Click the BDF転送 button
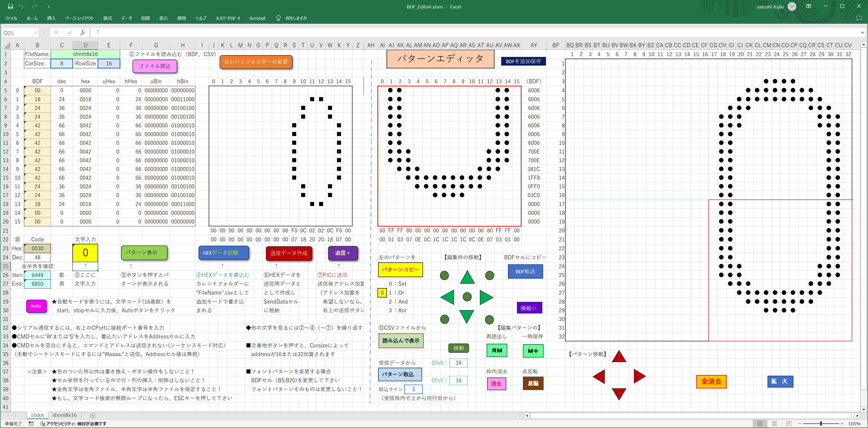The height and width of the screenshot is (428, 868). (525, 272)
